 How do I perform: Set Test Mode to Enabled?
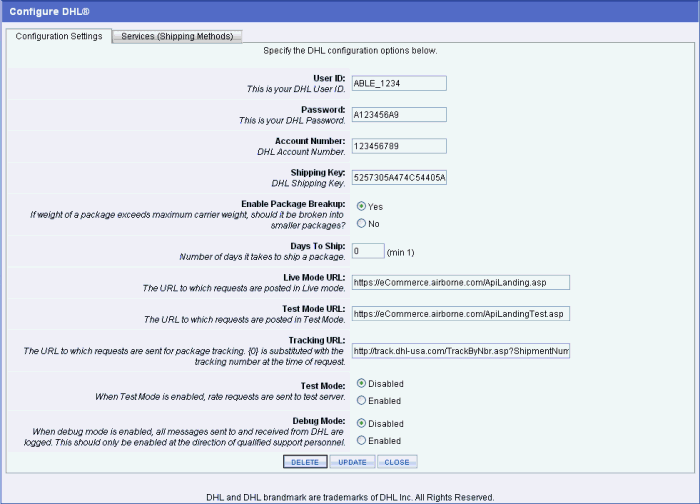[x=361, y=400]
